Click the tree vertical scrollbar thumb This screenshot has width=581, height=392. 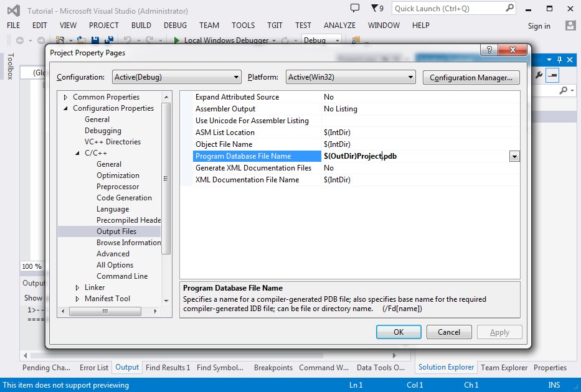(x=166, y=179)
